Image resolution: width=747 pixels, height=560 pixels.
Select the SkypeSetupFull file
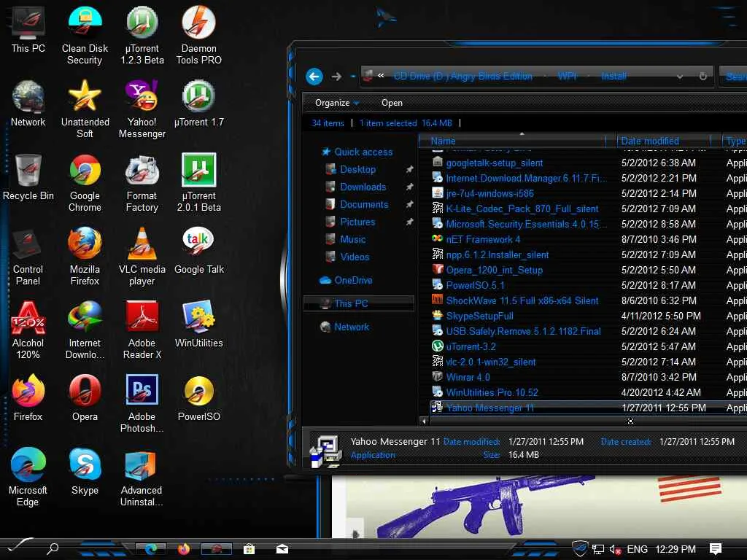click(480, 316)
